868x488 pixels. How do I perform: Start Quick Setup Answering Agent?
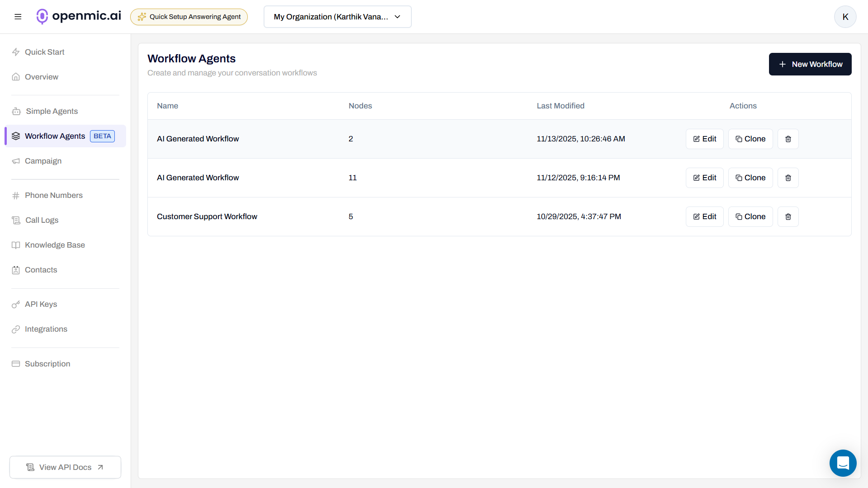click(189, 17)
